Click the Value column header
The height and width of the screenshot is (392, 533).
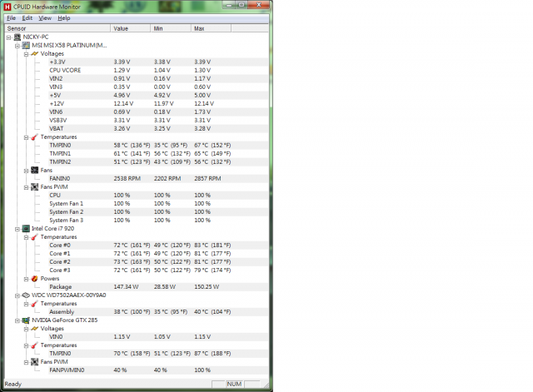130,28
